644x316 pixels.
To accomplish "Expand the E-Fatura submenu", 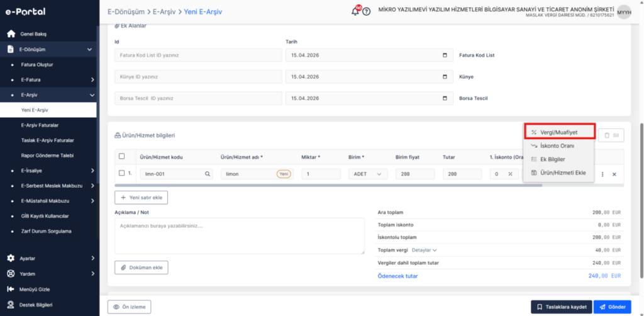I will pos(92,80).
